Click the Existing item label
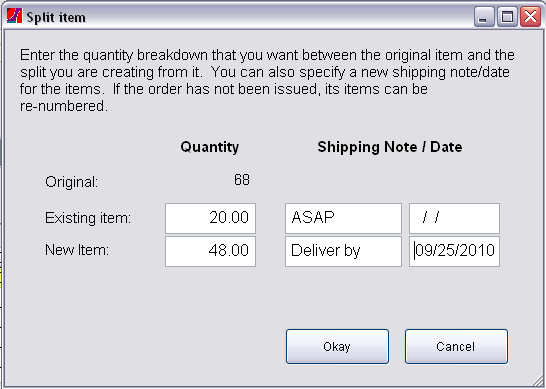This screenshot has width=546, height=389. tap(88, 218)
